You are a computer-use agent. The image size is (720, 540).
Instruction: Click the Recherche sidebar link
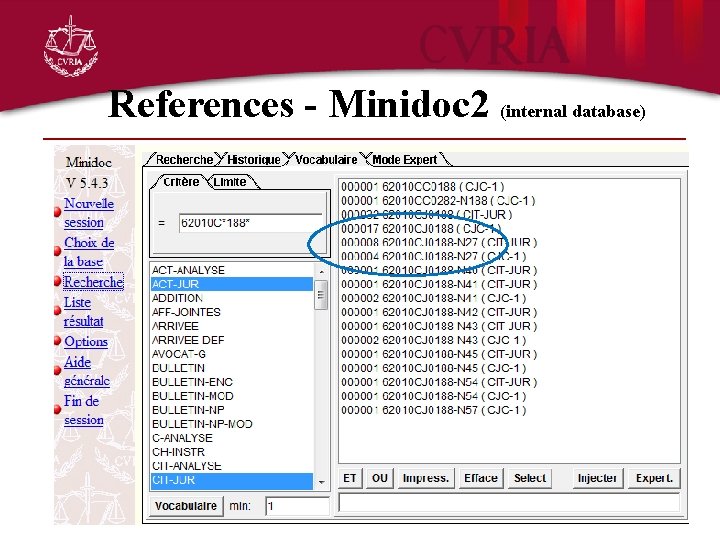tap(93, 281)
